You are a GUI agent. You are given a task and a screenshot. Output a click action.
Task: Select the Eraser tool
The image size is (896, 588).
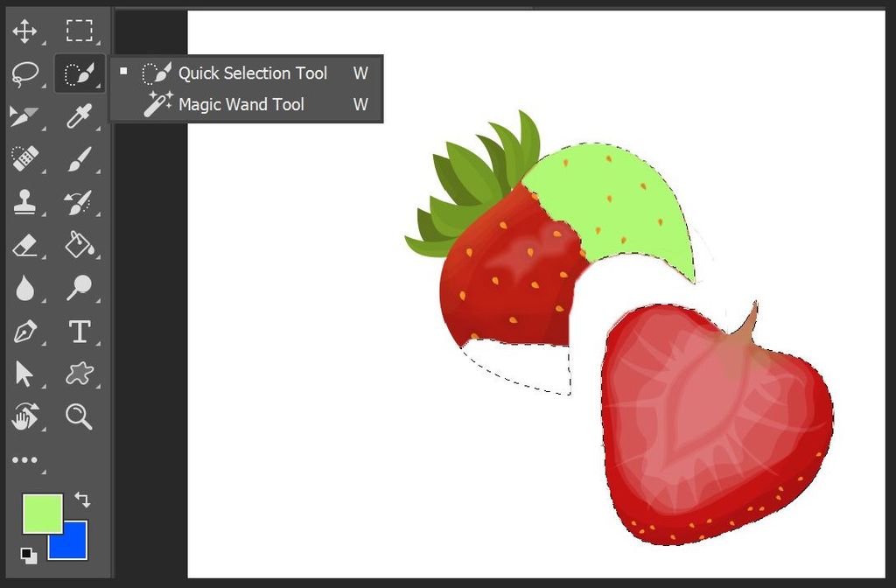coord(24,245)
